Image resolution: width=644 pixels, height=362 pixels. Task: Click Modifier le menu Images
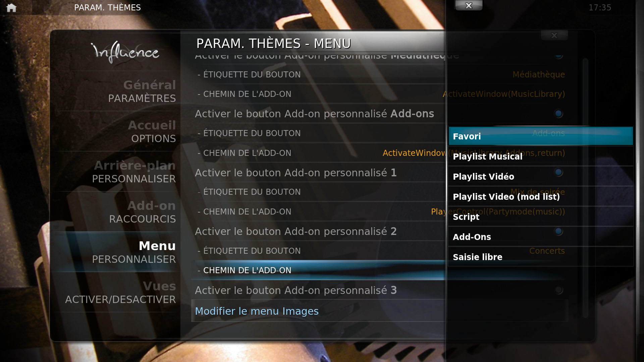pyautogui.click(x=257, y=311)
